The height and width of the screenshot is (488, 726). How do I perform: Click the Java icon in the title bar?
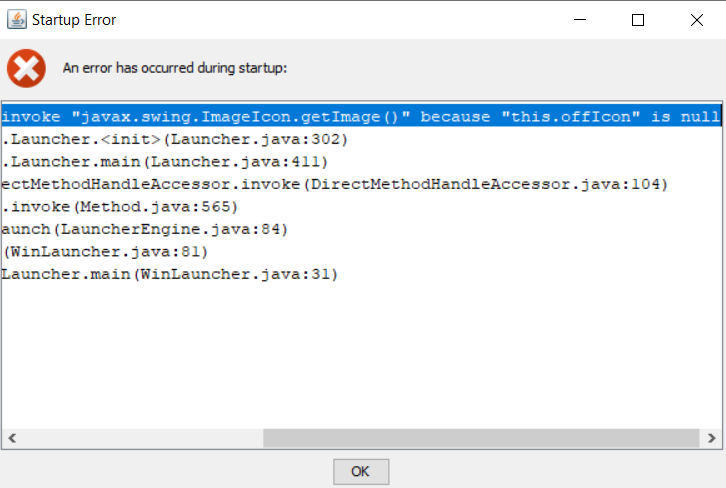tap(16, 19)
